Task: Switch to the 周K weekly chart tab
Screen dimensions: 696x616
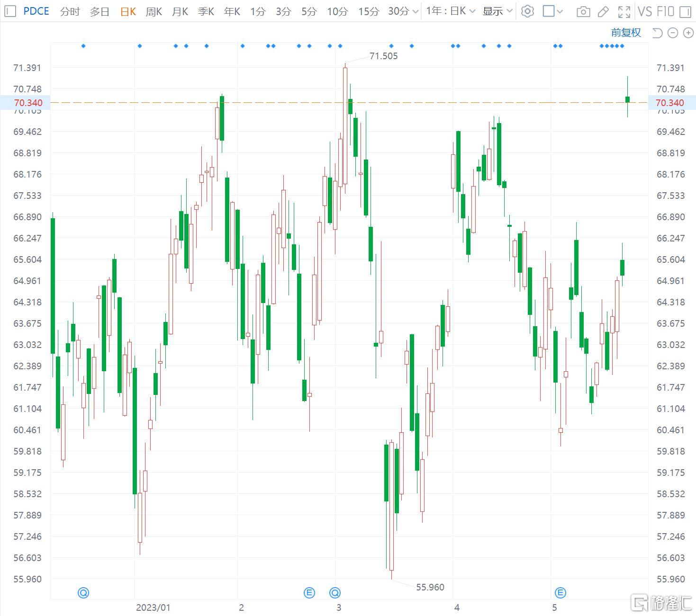Action: (154, 11)
